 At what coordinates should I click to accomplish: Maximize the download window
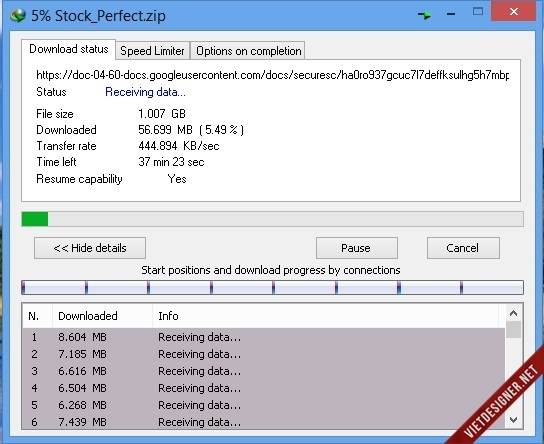478,12
